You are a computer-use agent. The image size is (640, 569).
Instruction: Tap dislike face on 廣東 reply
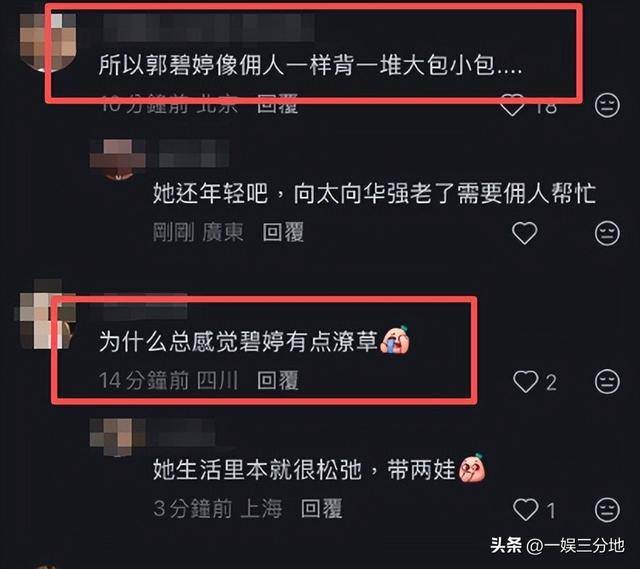(x=607, y=233)
